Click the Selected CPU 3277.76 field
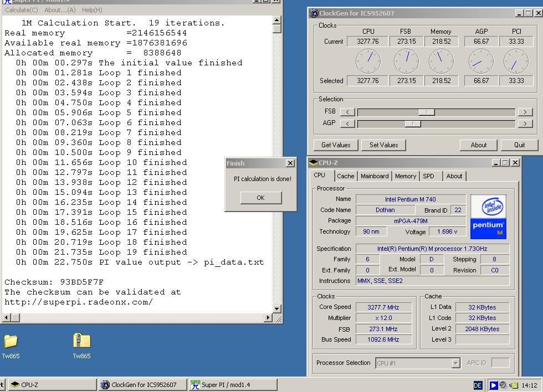This screenshot has height=392, width=543. click(368, 81)
